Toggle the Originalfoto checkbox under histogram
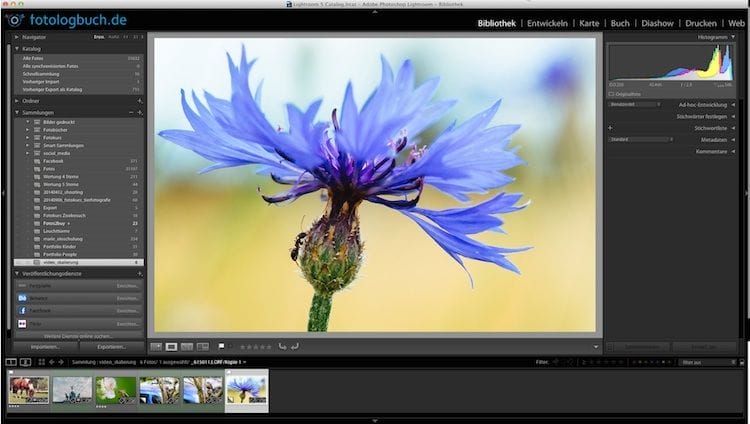 pyautogui.click(x=612, y=94)
